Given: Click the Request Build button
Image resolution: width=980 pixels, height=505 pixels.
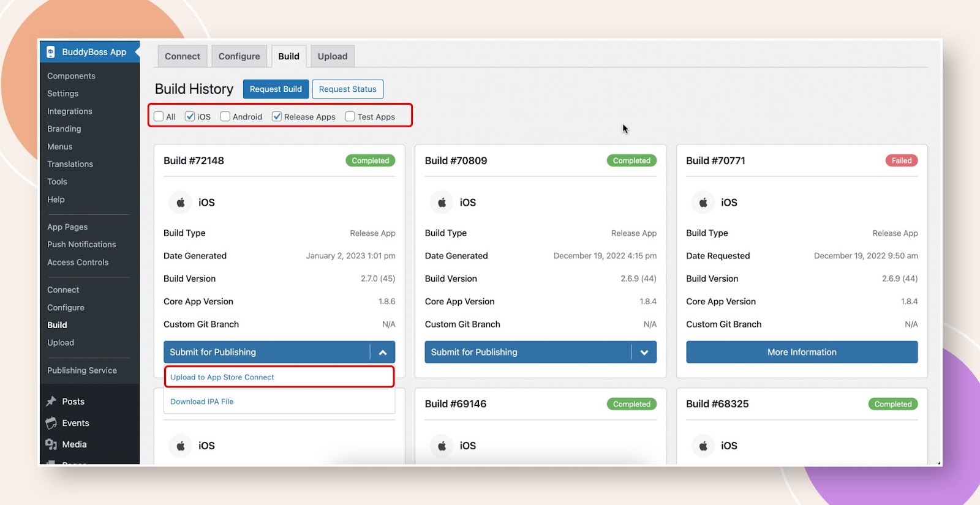Looking at the screenshot, I should [276, 89].
